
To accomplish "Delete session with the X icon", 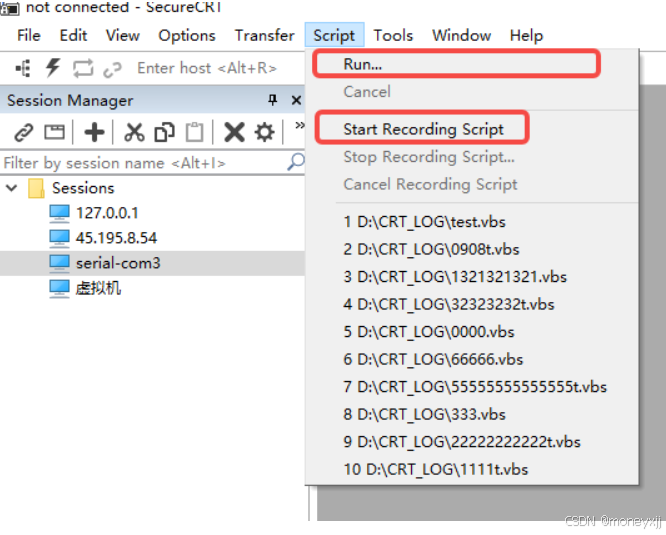I will pyautogui.click(x=234, y=132).
